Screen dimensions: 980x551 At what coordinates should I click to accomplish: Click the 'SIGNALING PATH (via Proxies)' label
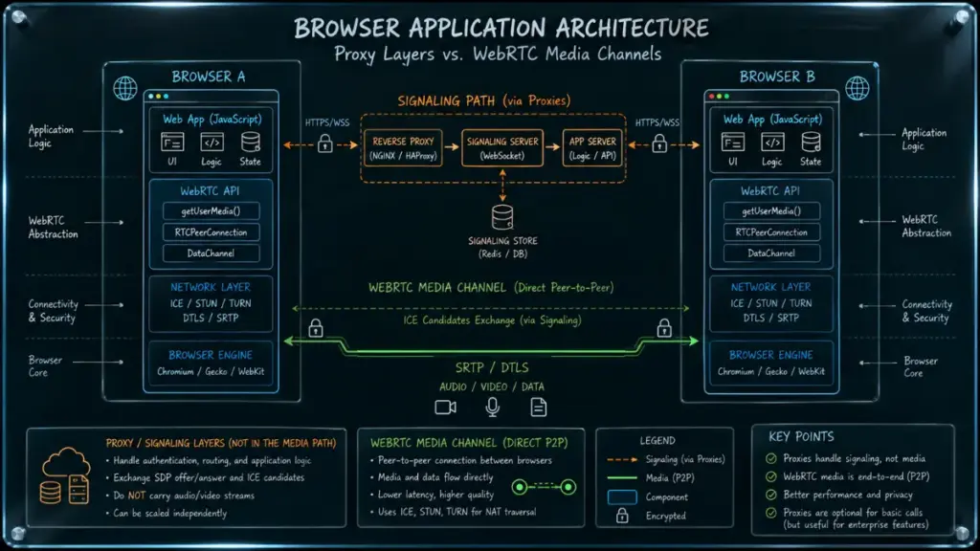483,100
